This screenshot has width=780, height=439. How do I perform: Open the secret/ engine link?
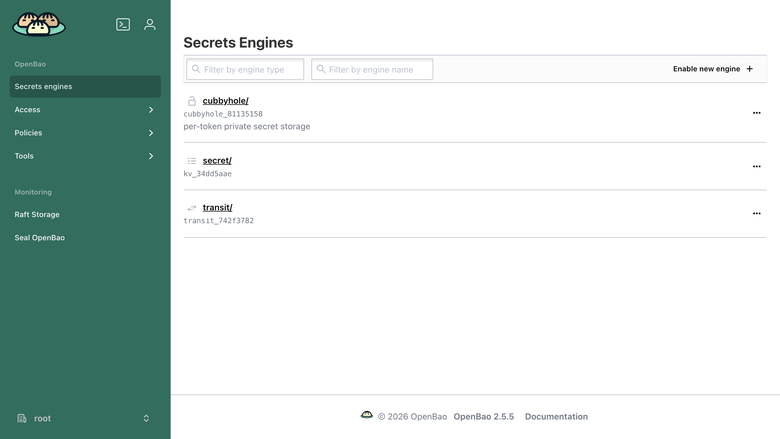[x=217, y=161]
